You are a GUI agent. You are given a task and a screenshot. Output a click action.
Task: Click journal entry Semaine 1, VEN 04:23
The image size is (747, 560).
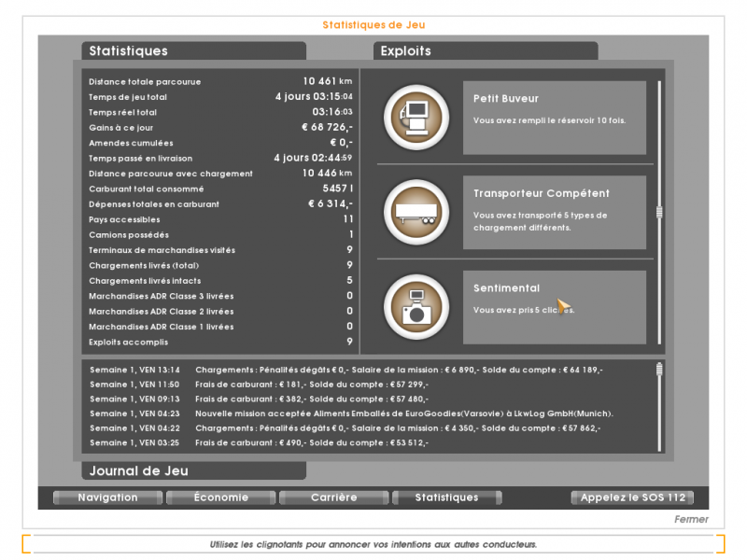coord(351,413)
